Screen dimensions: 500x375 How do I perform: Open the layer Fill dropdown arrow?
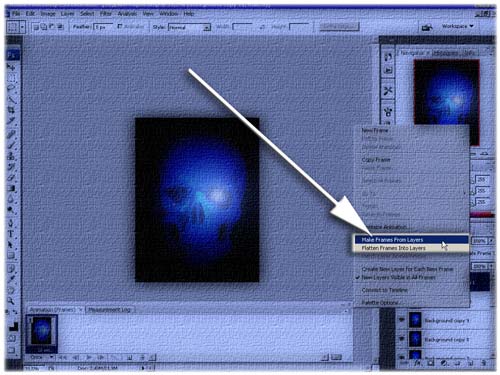point(491,266)
